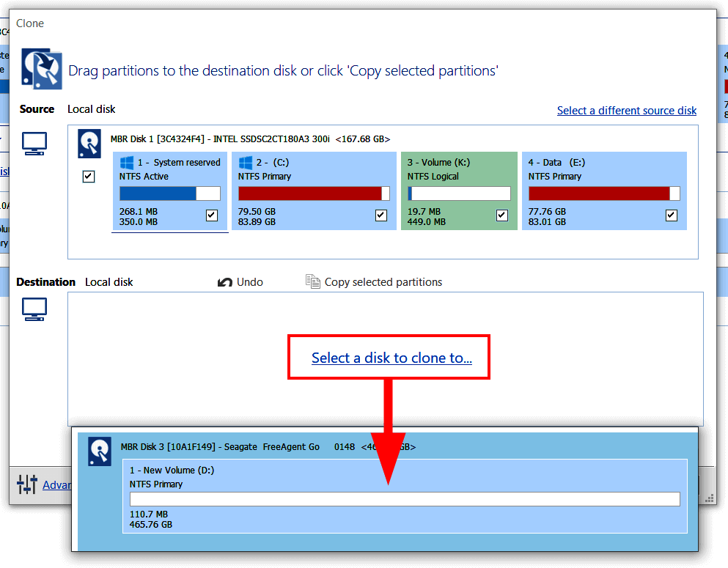Image resolution: width=728 pixels, height=568 pixels.
Task: Open the Select a different source disk link
Action: (627, 111)
